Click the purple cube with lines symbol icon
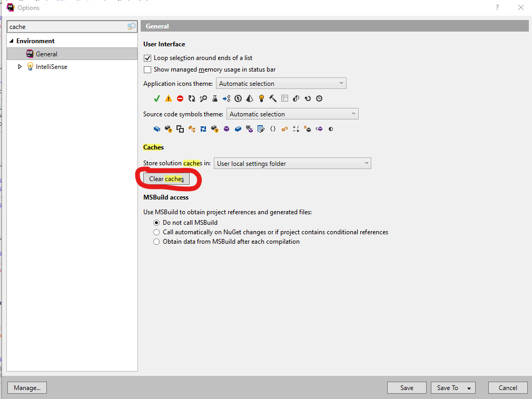This screenshot has height=399, width=532. 319,129
